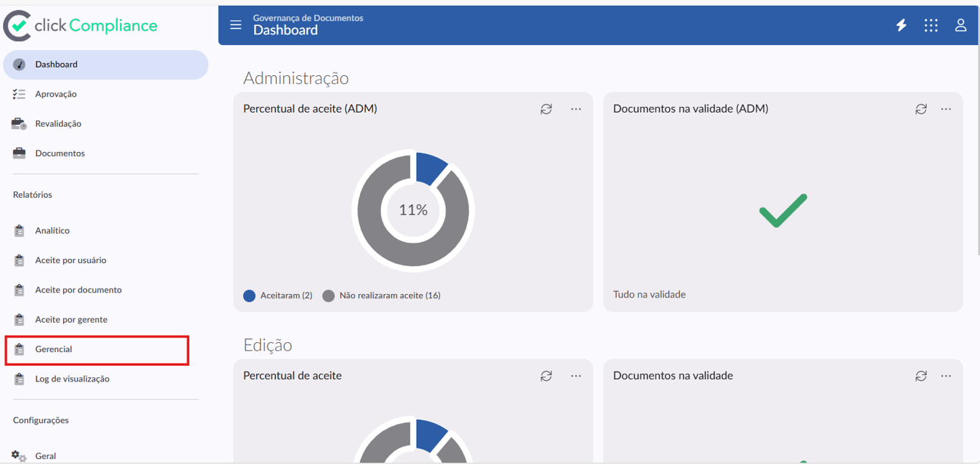Open more options for Edição Documentos na validade
The width and height of the screenshot is (980, 464).
click(x=946, y=376)
